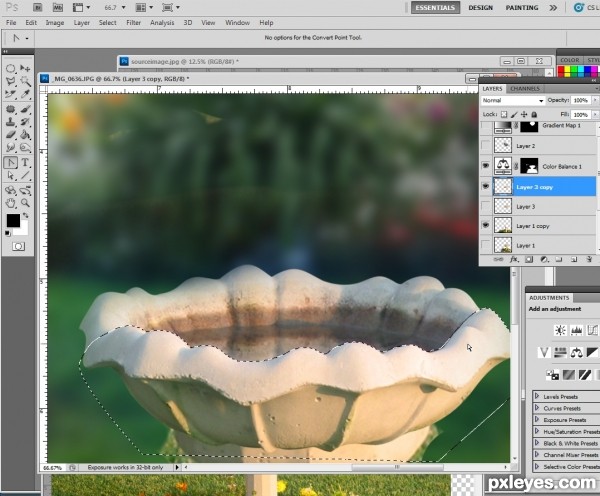The image size is (600, 496).
Task: Toggle lock all for layer
Action: pos(534,114)
